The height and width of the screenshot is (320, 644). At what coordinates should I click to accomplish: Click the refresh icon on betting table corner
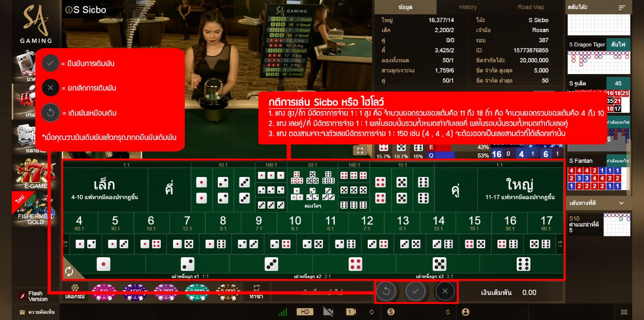point(69,271)
